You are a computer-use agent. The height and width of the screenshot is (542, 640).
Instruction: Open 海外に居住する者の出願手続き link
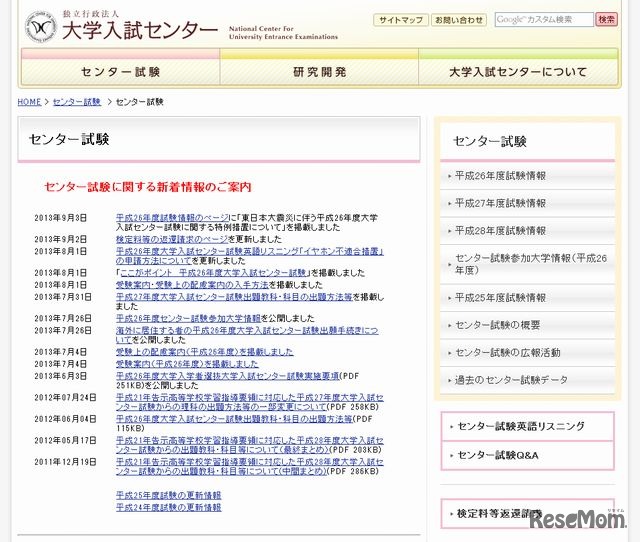tap(247, 335)
